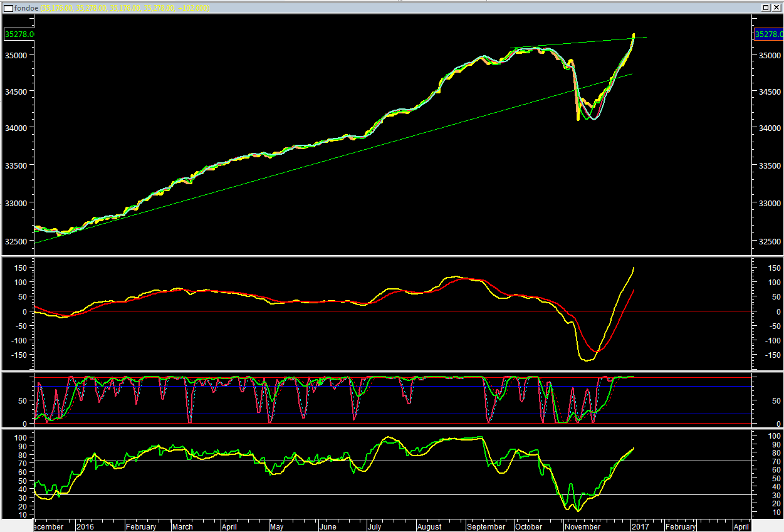
Task: Click the November label on the date axis
Action: tap(583, 527)
